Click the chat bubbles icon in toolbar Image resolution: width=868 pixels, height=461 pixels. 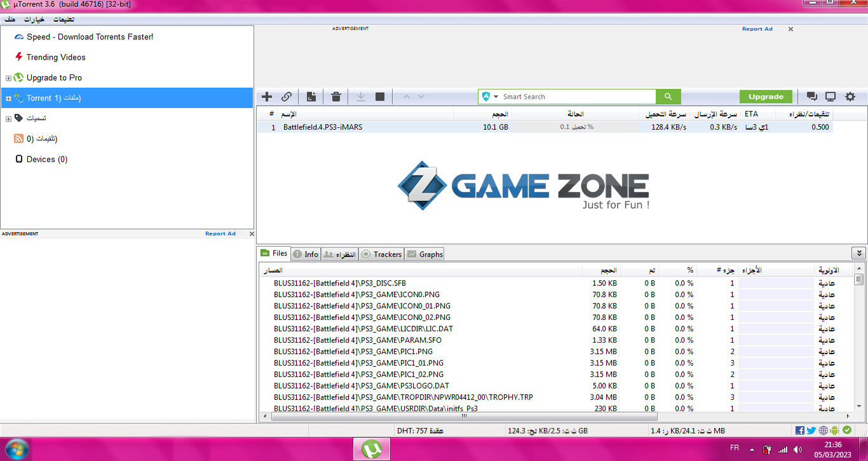coord(811,97)
